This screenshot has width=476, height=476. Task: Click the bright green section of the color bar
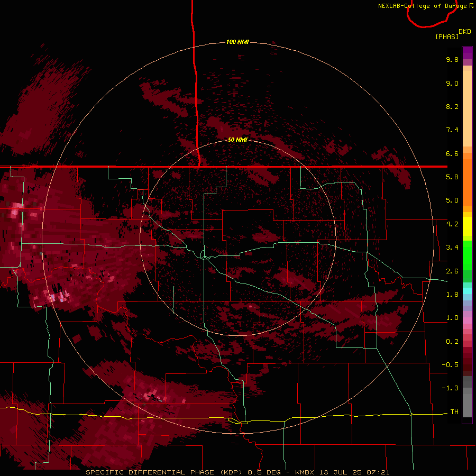point(467,255)
